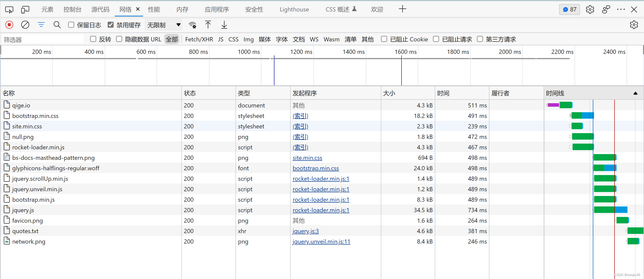This screenshot has width=644, height=279.
Task: Toggle device emulation icon
Action: tap(25, 9)
